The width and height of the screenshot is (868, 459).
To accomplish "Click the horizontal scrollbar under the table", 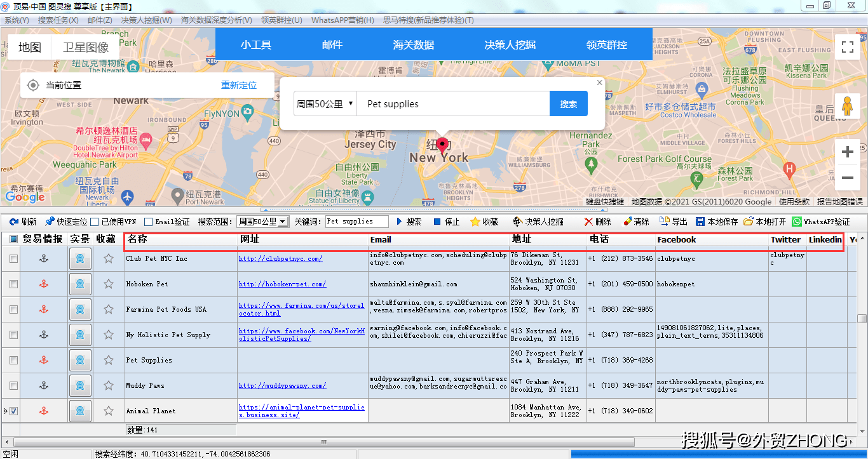I will coord(323,442).
